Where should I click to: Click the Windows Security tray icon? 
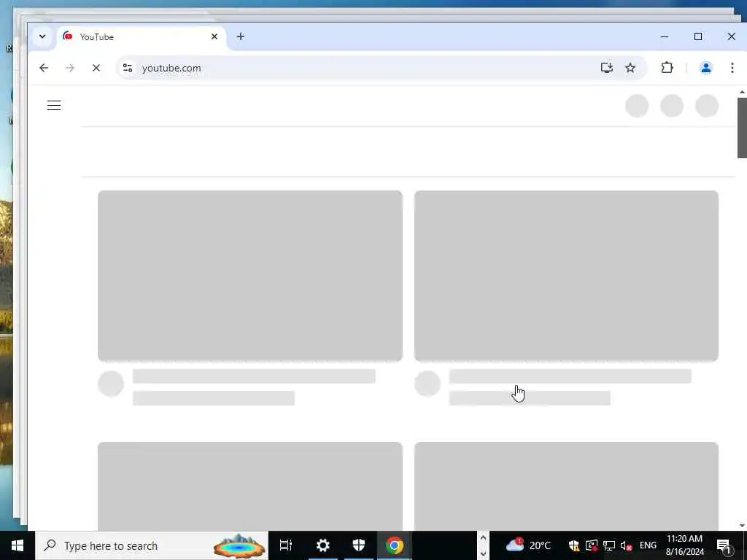pyautogui.click(x=573, y=545)
